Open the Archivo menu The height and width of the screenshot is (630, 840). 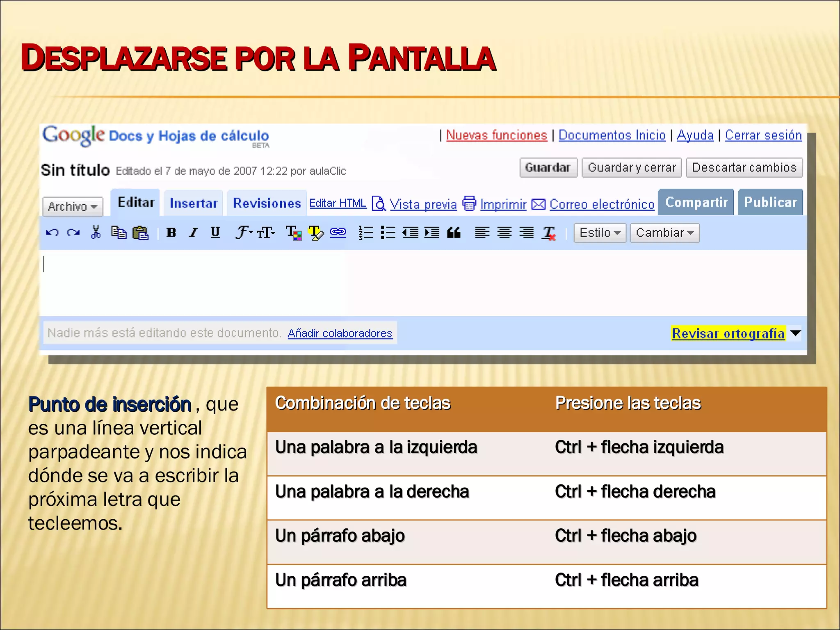click(x=73, y=206)
